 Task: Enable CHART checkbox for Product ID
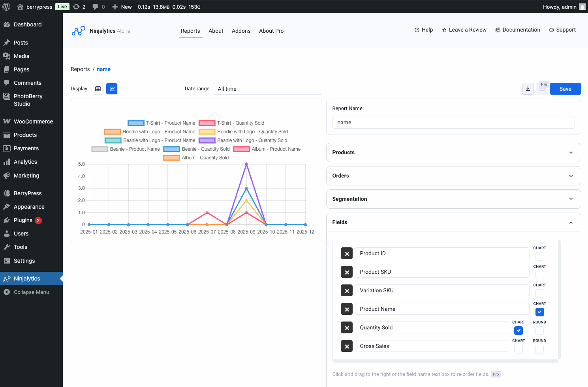[539, 256]
